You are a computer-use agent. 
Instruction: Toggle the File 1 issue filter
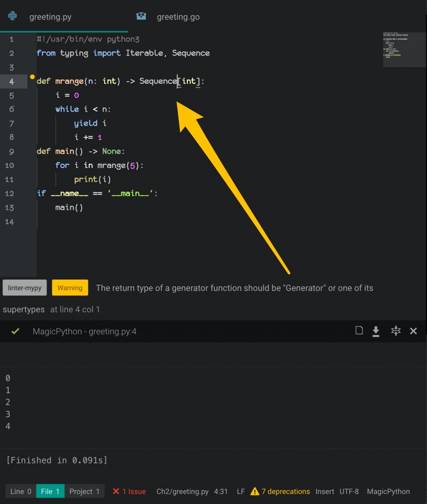(x=50, y=491)
